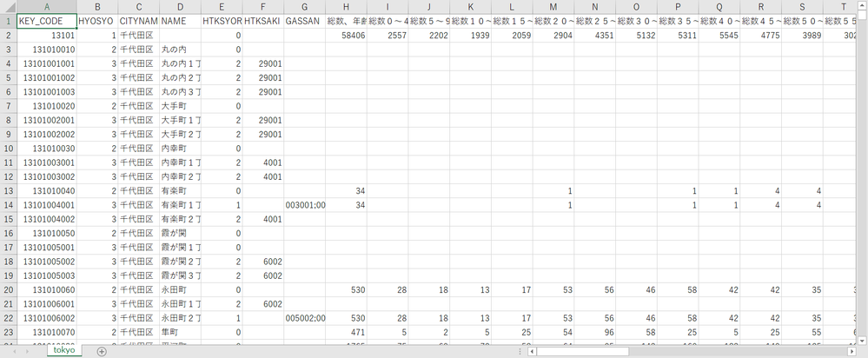
Task: Click horizontal scrollbar right arrow
Action: pyautogui.click(x=851, y=351)
